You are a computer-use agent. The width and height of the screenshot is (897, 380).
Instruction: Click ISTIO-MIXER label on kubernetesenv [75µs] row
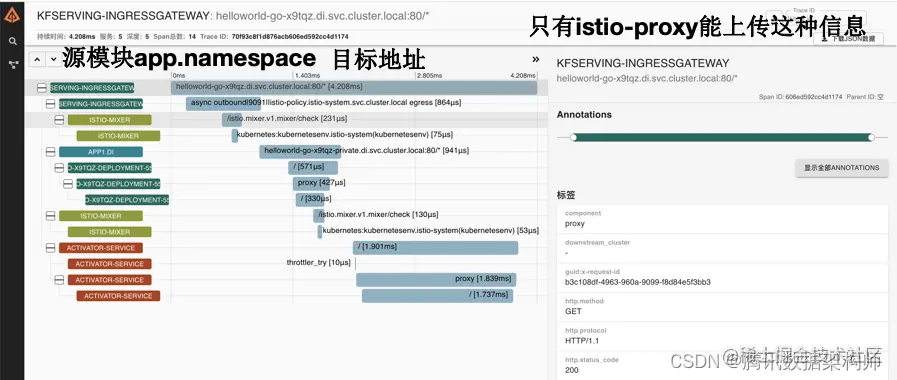click(x=118, y=136)
